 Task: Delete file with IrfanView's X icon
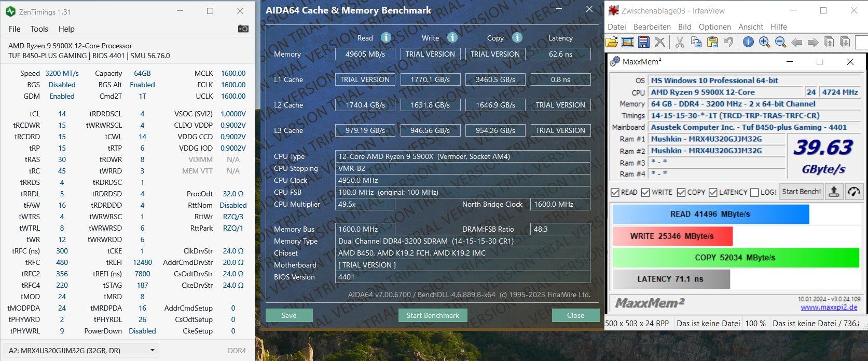coord(659,42)
